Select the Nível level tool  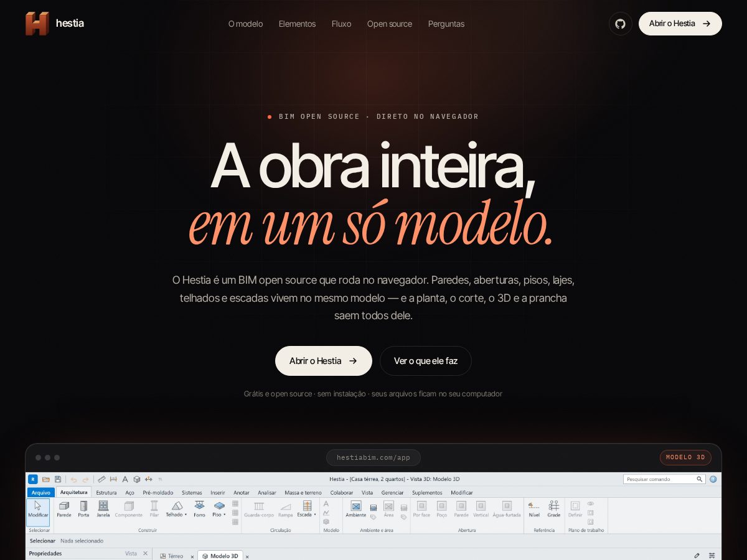tap(534, 510)
